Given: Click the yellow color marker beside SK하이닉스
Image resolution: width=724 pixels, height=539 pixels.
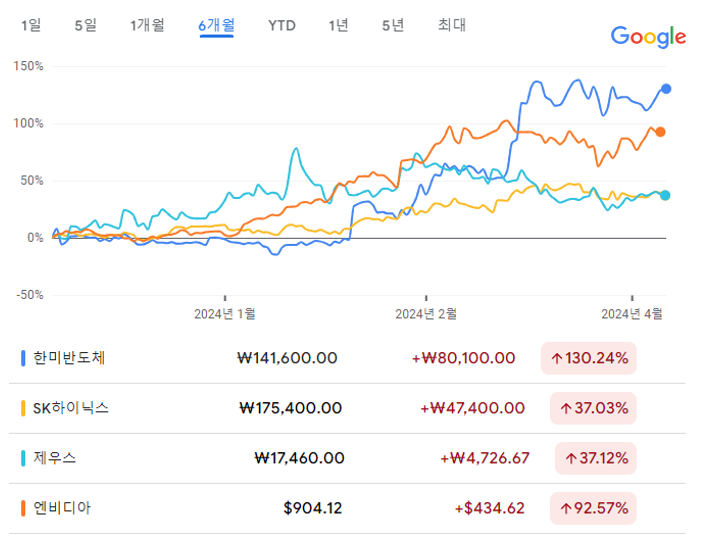Looking at the screenshot, I should click(x=23, y=408).
